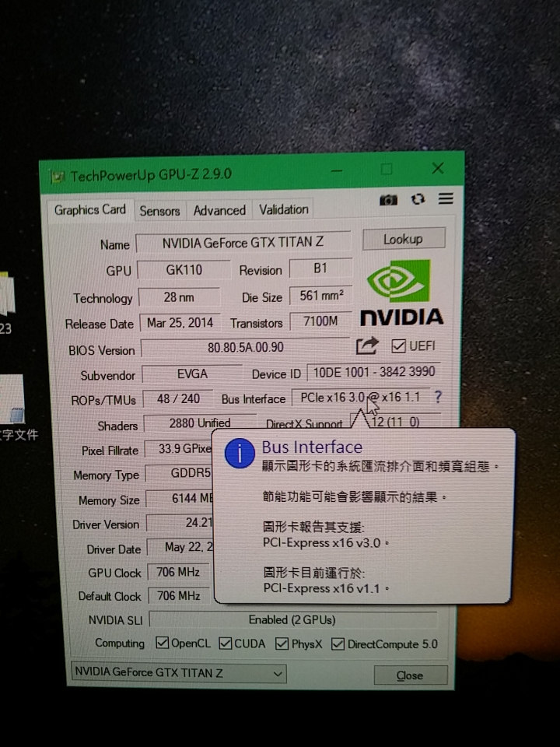
Task: Click the ROPs/TMUs value 48 / 240
Action: click(178, 398)
